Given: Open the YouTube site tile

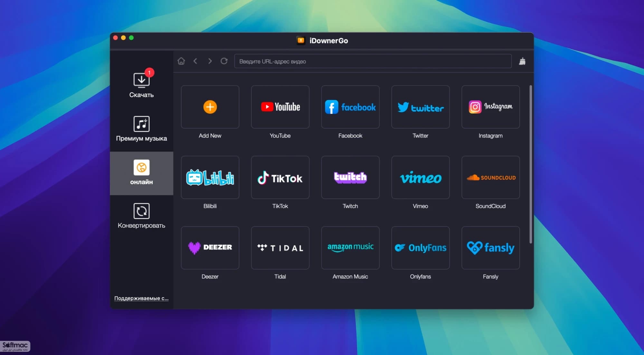Looking at the screenshot, I should pyautogui.click(x=280, y=107).
